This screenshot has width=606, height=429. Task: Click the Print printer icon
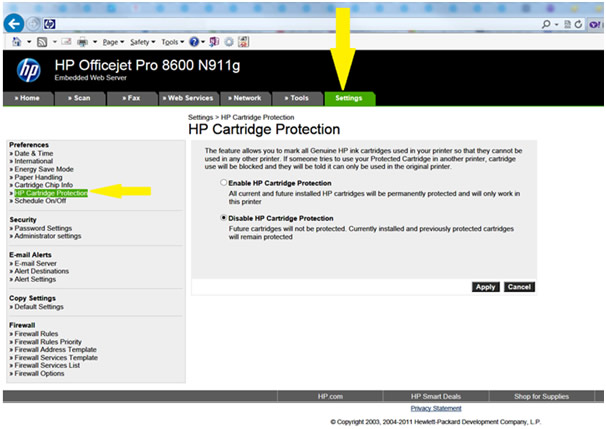[82, 42]
